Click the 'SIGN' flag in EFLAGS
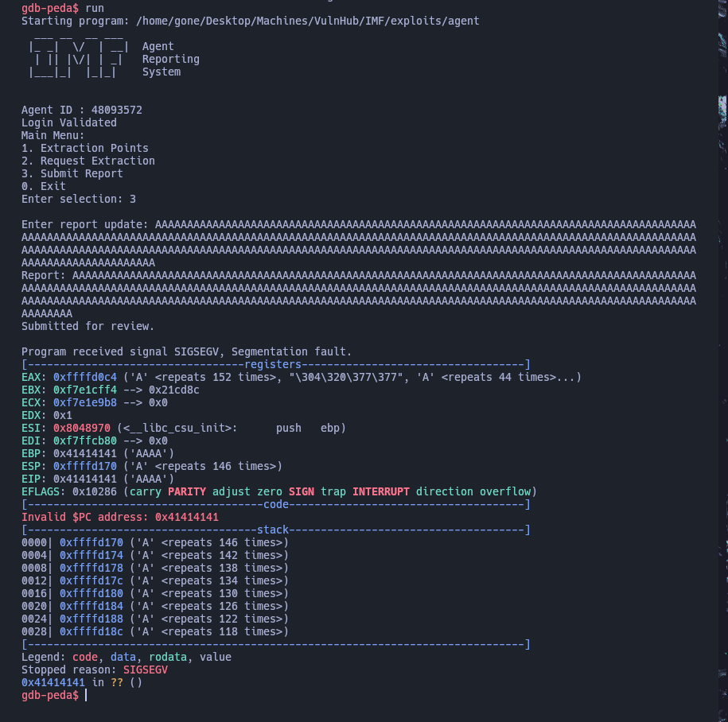The image size is (728, 722). click(302, 491)
